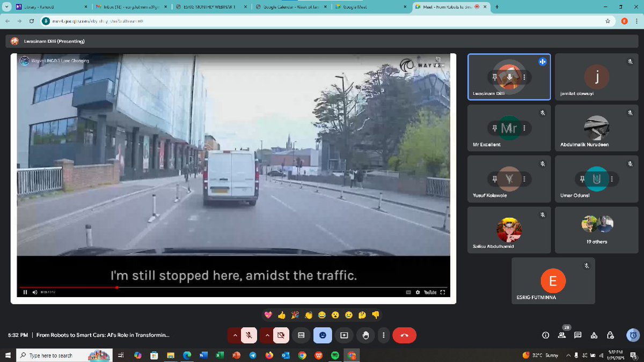Switch to Gmail Inbox browser tab

(131, 6)
